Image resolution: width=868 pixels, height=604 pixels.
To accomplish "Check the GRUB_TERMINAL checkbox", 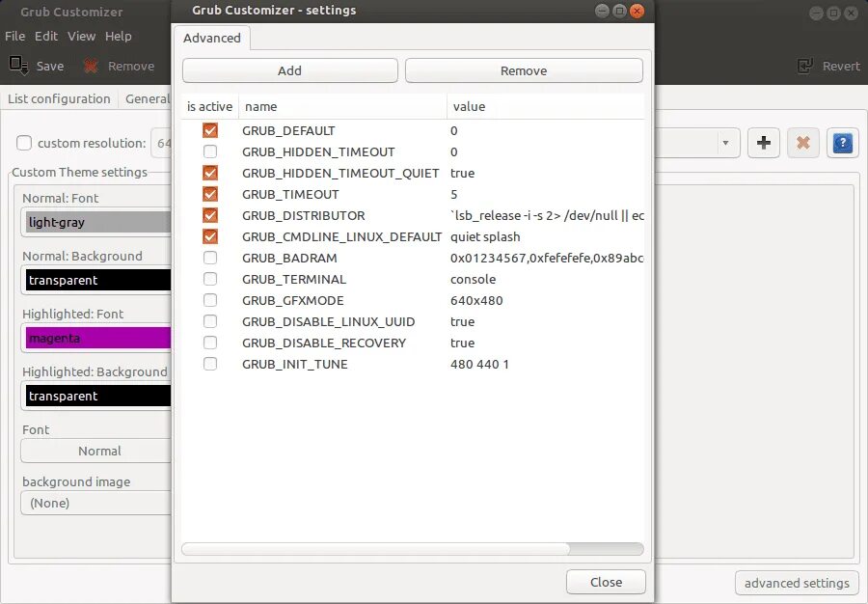I will coord(210,279).
